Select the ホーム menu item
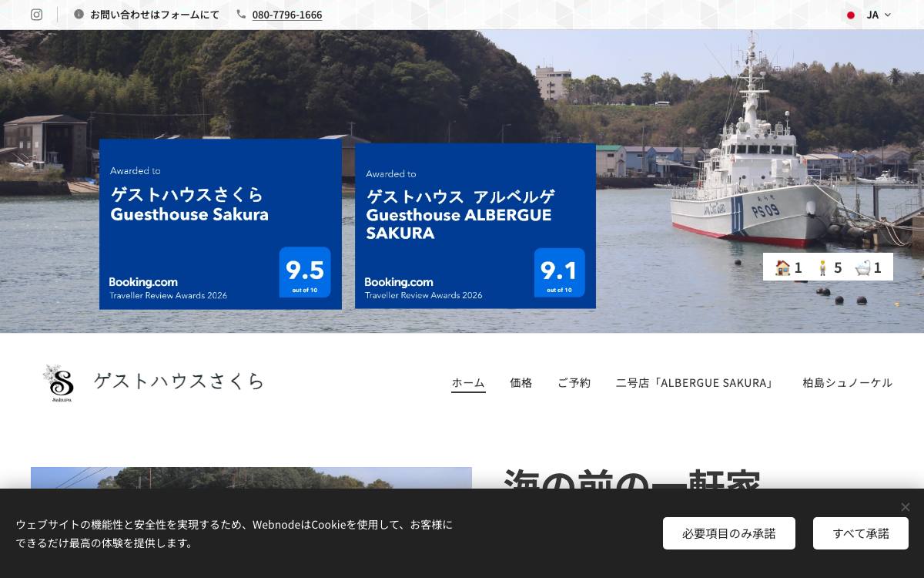 (x=468, y=382)
